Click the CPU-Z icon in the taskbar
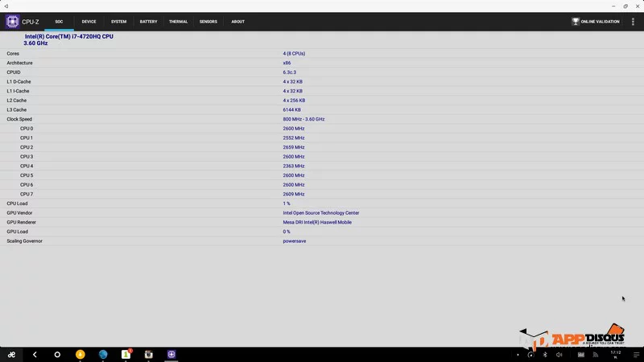644x362 pixels. click(171, 354)
